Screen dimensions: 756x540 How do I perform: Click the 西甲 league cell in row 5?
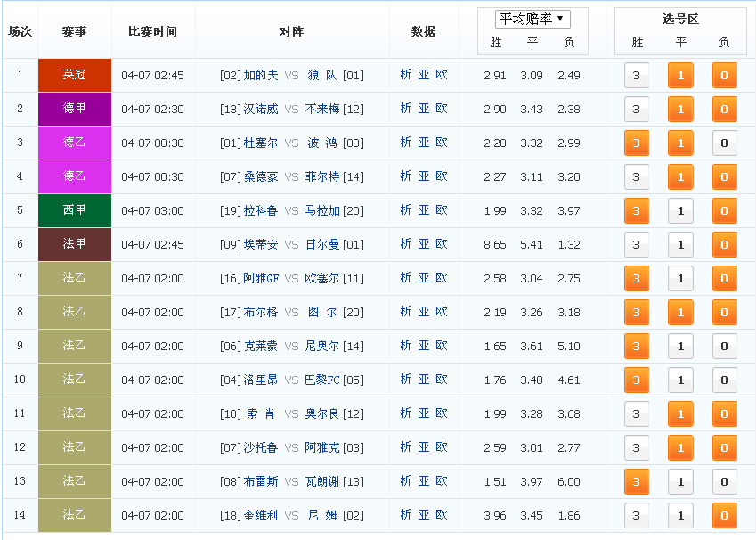[x=74, y=210]
